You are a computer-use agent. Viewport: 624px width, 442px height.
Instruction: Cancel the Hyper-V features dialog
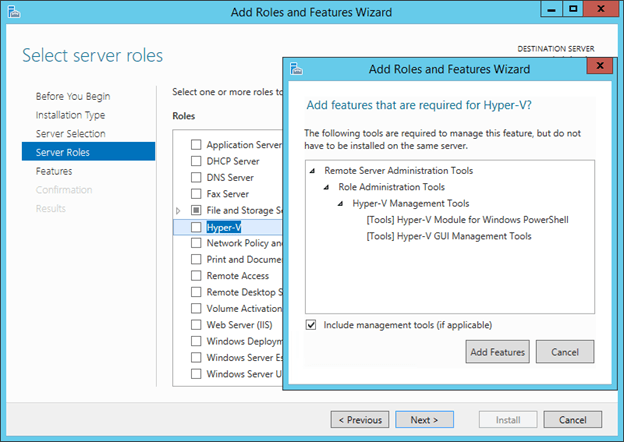click(564, 352)
